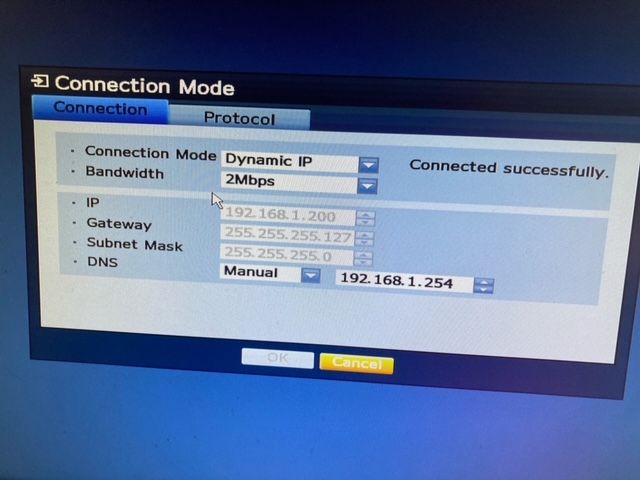Click the Connected successfully status text
The height and width of the screenshot is (480, 640).
tap(508, 169)
